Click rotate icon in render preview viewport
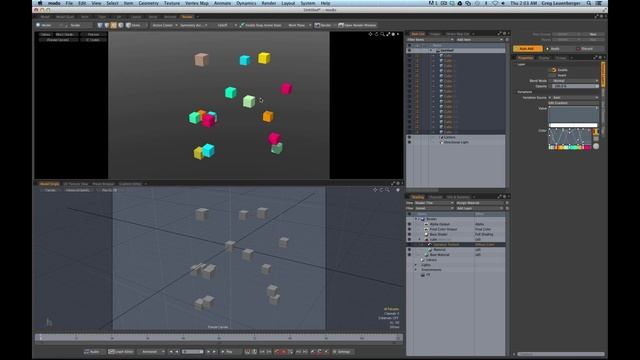The image size is (640, 360). [x=376, y=34]
